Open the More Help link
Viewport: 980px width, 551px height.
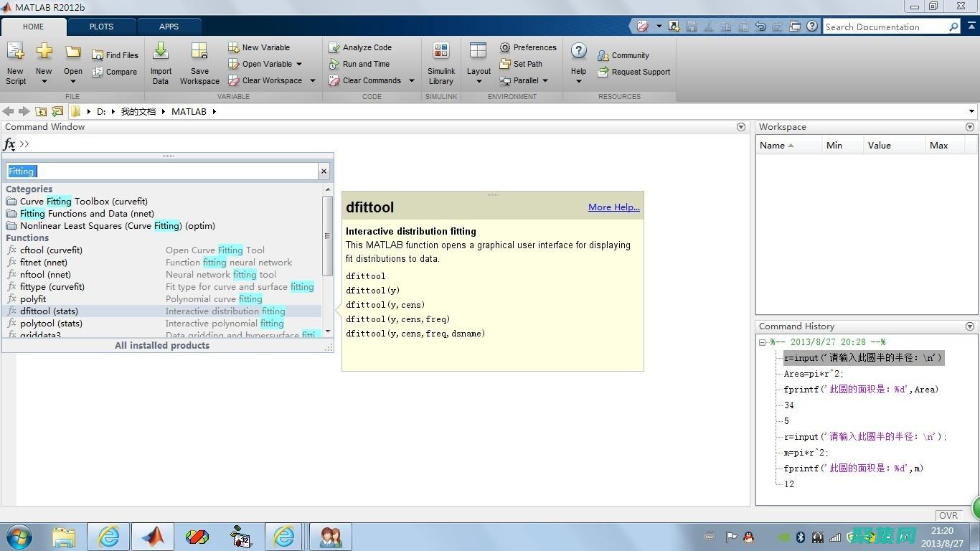(x=613, y=207)
